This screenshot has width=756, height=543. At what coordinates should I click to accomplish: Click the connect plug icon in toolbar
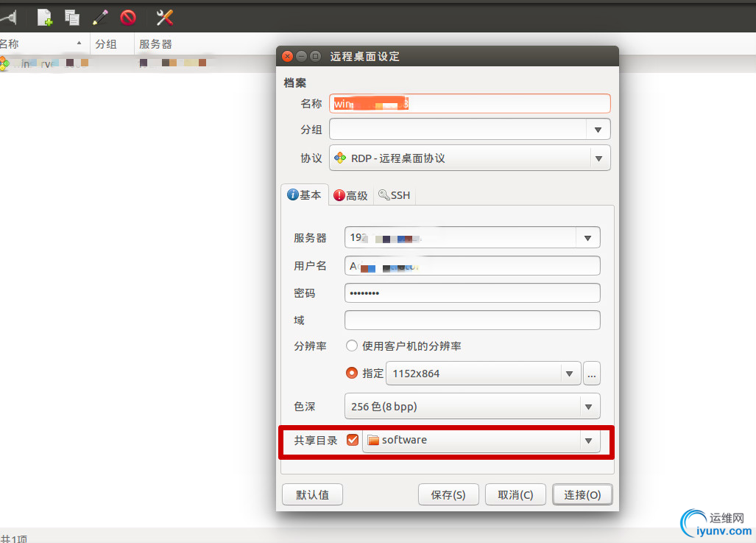point(9,18)
